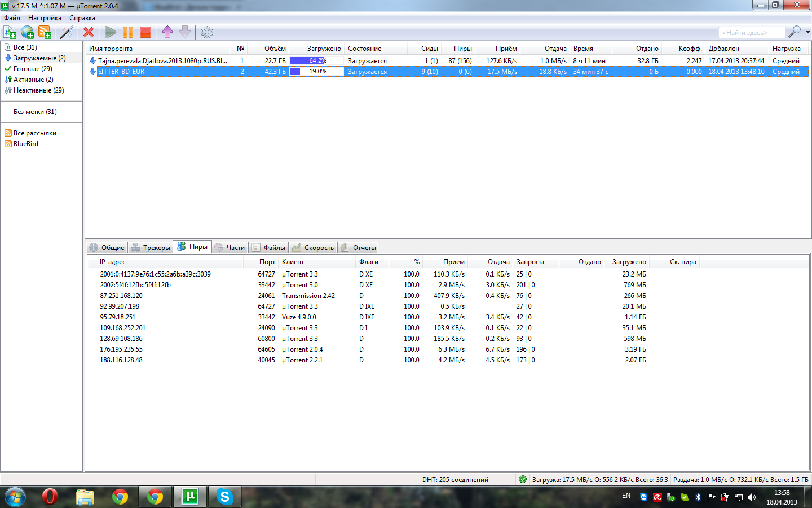Viewport: 812px width, 508px height.
Task: Select peer 2001:0:4137:9e76 IPv6 row
Action: 395,274
